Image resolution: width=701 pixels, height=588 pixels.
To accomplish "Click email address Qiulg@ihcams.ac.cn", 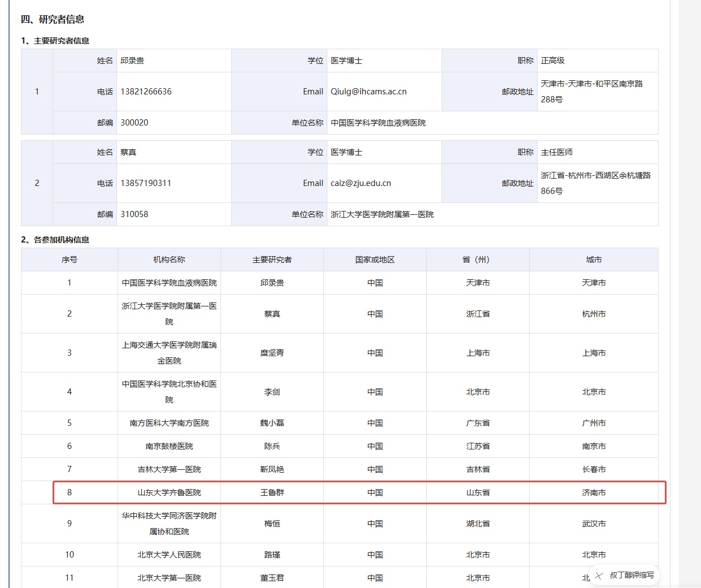I will pos(369,92).
